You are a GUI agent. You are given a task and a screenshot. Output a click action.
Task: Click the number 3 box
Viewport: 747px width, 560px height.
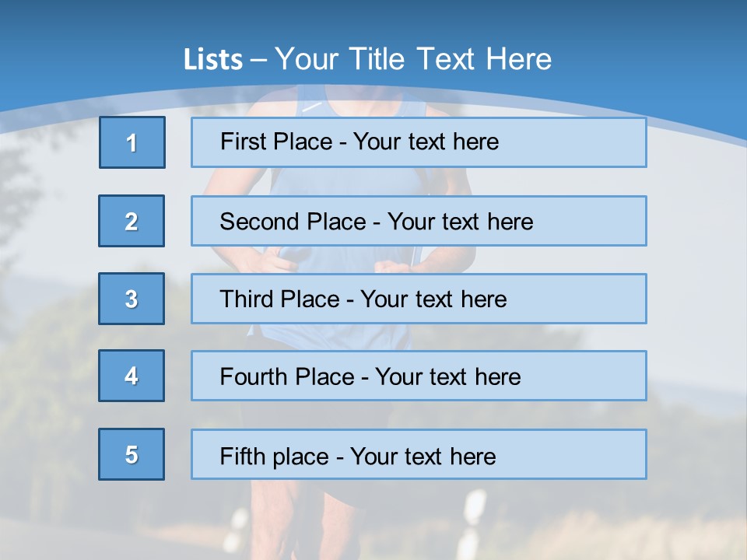coord(132,299)
